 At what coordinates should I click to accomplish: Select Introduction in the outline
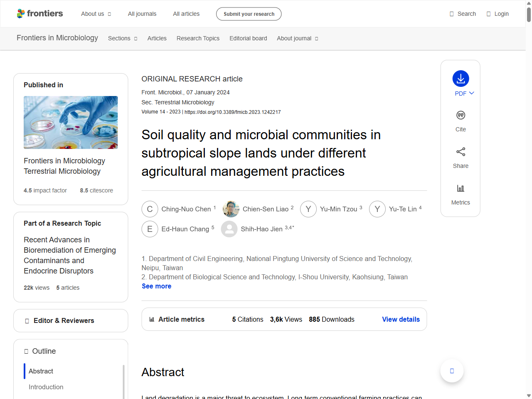(46, 387)
